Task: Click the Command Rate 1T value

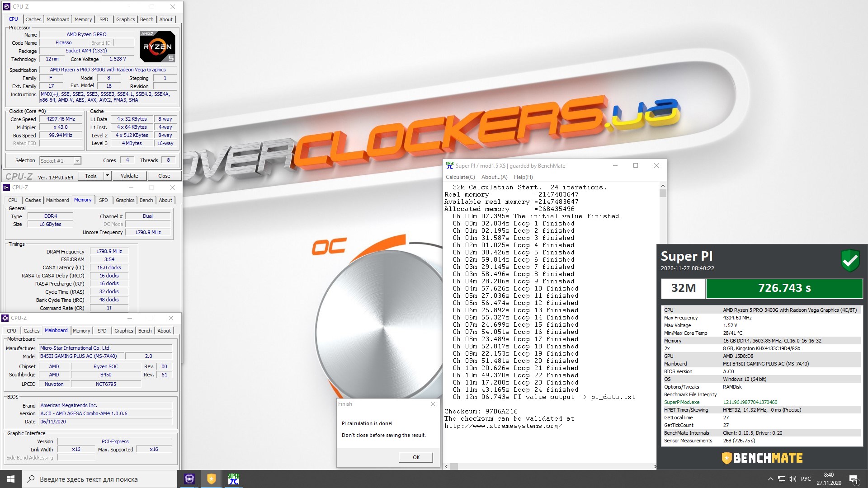Action: 109,308
